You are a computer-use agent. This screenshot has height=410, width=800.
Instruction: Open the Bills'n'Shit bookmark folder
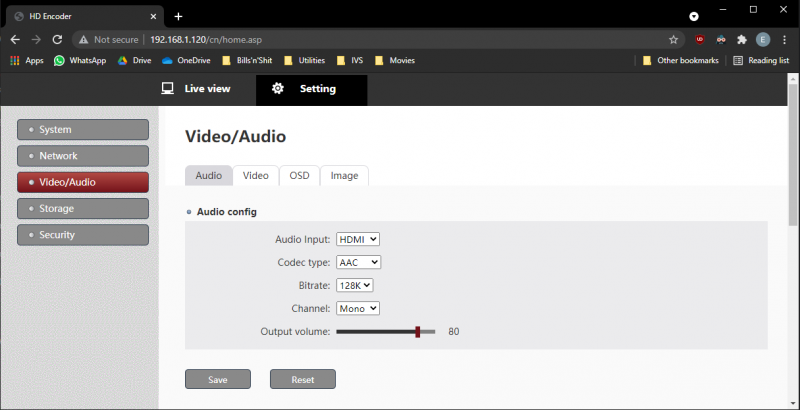coord(247,60)
